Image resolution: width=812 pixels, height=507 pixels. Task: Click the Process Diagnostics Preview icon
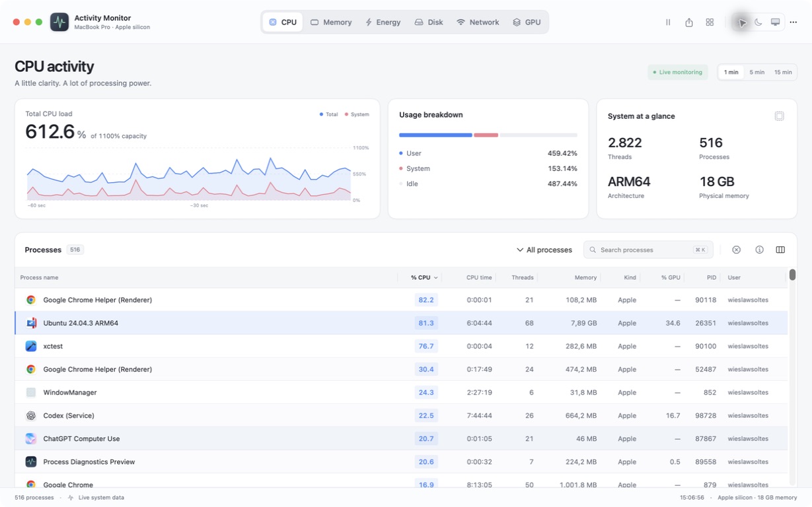tap(31, 461)
